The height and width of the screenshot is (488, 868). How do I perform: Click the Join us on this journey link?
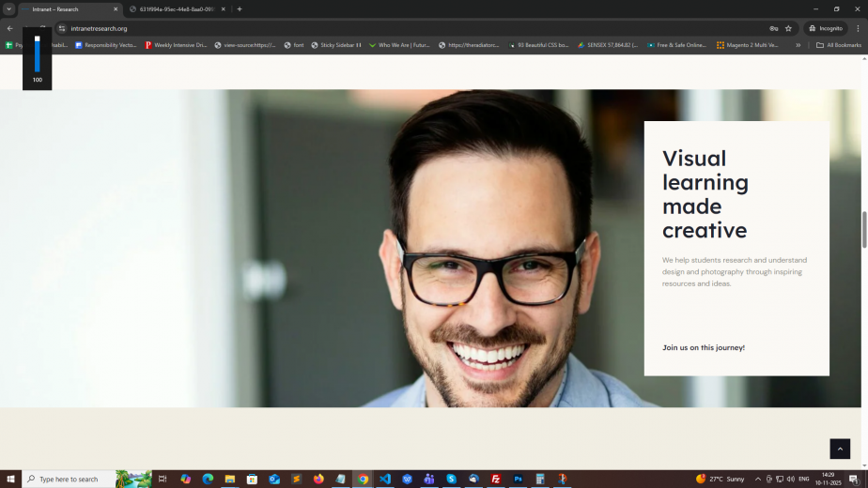(703, 347)
